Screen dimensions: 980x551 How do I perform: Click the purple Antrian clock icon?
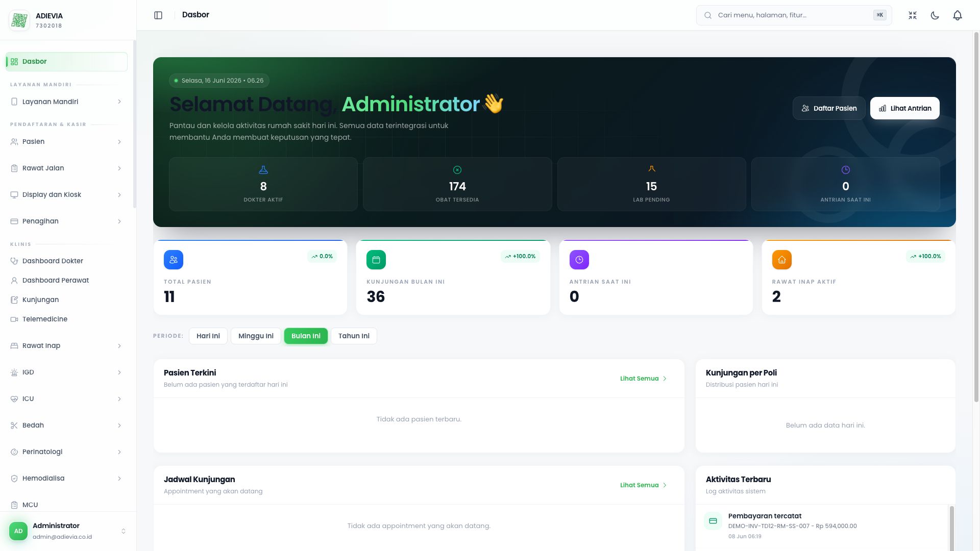[579, 260]
